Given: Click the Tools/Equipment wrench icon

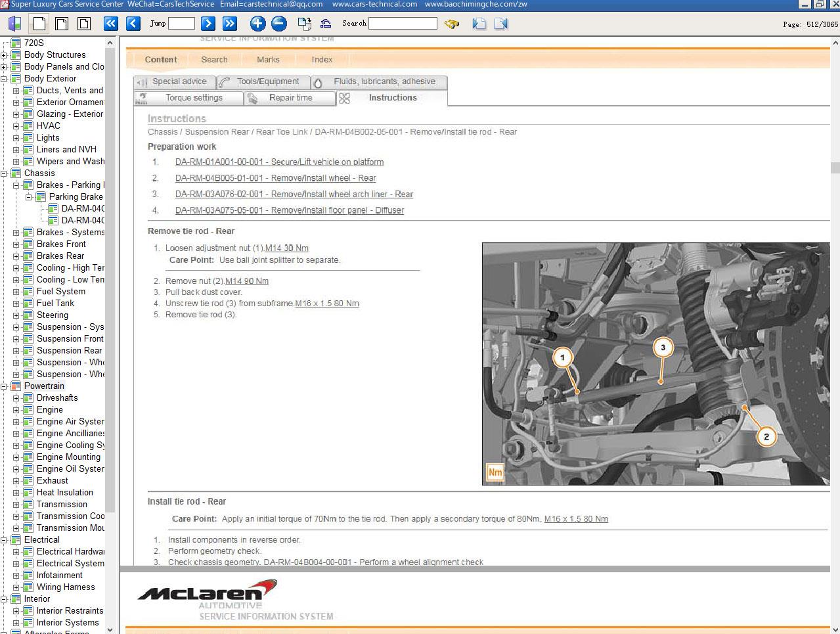Looking at the screenshot, I should 225,82.
